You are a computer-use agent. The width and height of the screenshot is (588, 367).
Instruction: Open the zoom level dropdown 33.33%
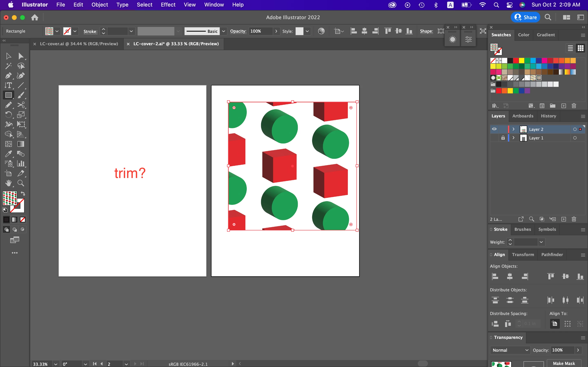pyautogui.click(x=56, y=364)
